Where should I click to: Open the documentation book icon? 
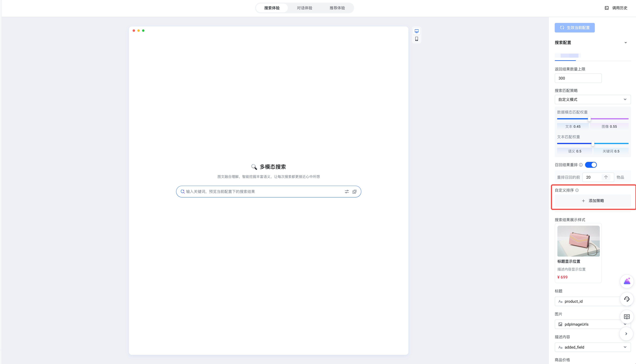point(626,317)
